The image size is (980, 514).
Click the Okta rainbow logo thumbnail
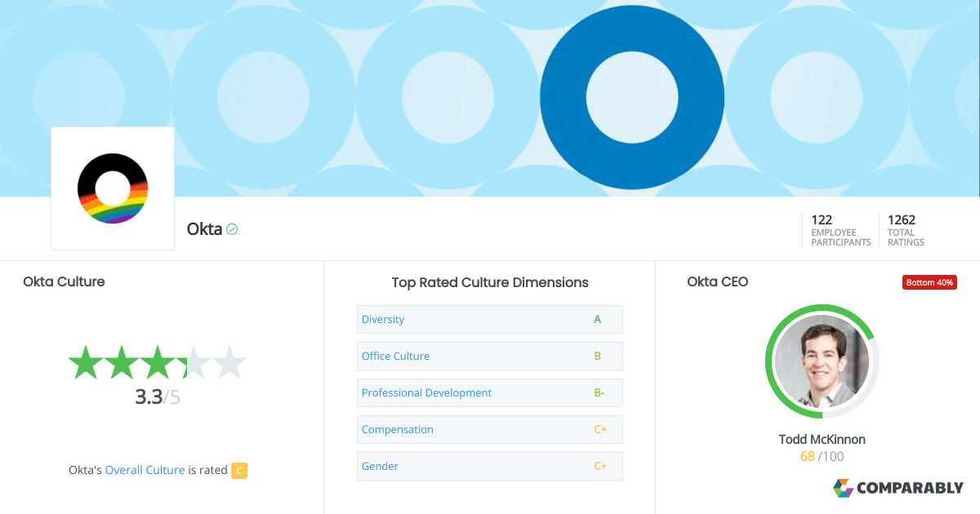[x=113, y=188]
